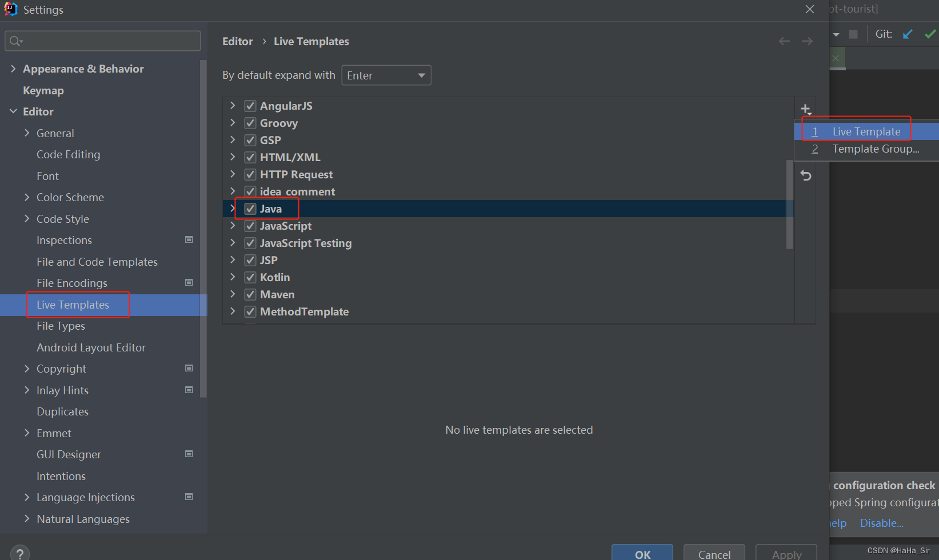Click project-level icon next to GUI Designer
The height and width of the screenshot is (560, 939).
click(x=189, y=454)
